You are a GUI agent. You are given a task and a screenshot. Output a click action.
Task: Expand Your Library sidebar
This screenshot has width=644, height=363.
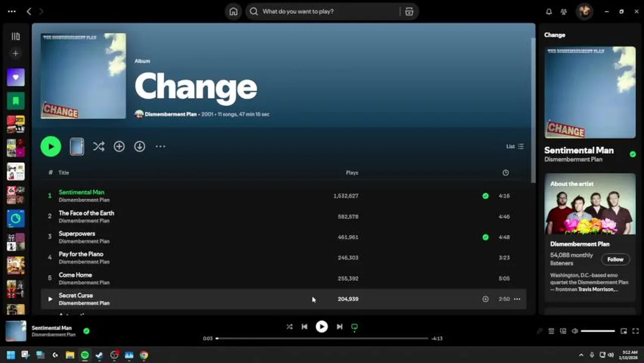[x=16, y=36]
